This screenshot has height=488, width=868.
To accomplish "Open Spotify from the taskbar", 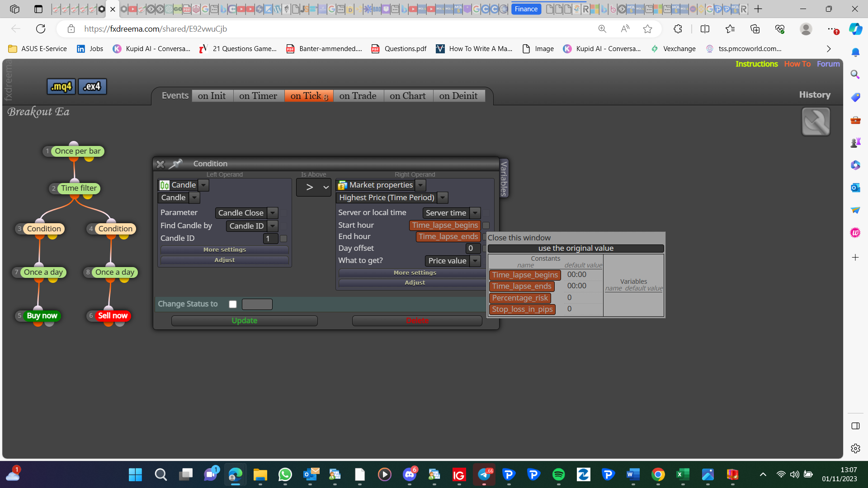I will click(x=558, y=474).
